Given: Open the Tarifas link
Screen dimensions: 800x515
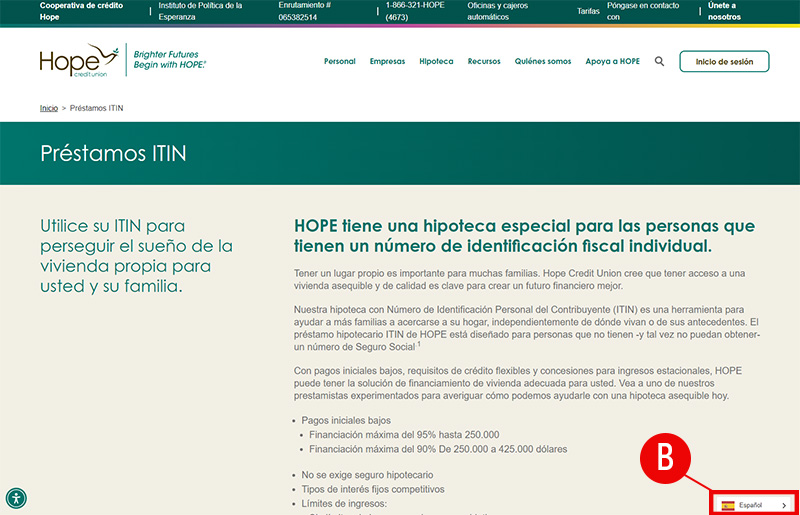Looking at the screenshot, I should pyautogui.click(x=588, y=11).
